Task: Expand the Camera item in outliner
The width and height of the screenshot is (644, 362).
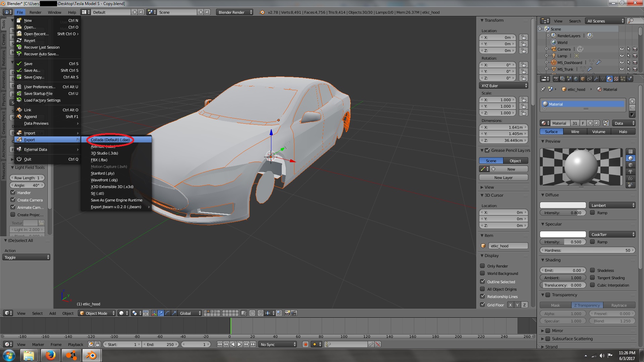Action: coord(546,49)
